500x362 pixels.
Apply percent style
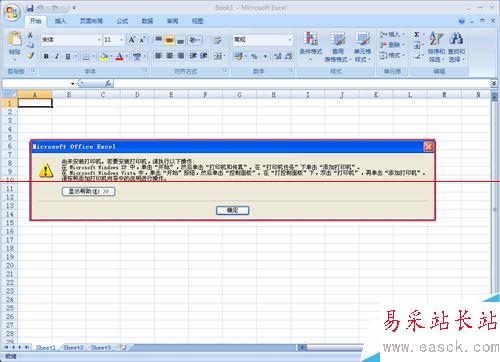click(254, 56)
